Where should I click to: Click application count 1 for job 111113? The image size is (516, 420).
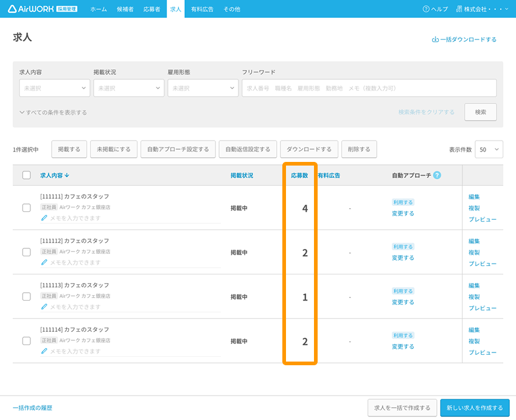click(x=305, y=297)
